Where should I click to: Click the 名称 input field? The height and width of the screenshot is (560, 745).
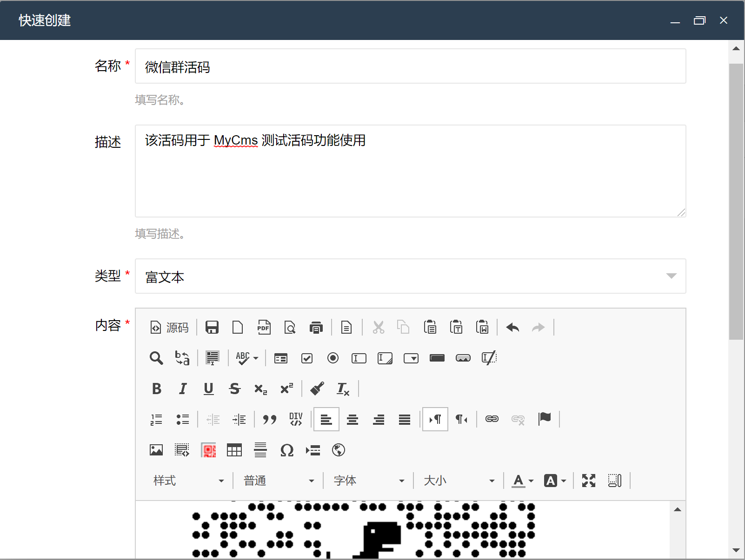(x=411, y=66)
